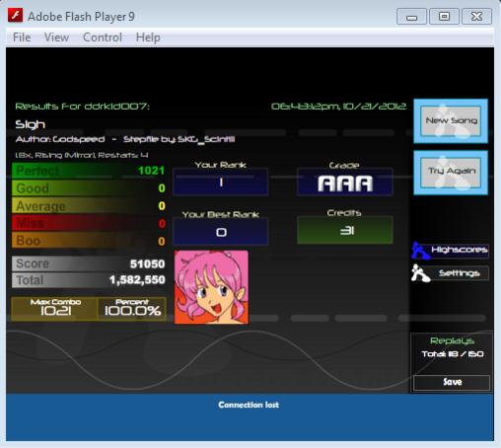Click the song title Sigh
The height and width of the screenshot is (448, 501).
pyautogui.click(x=30, y=124)
